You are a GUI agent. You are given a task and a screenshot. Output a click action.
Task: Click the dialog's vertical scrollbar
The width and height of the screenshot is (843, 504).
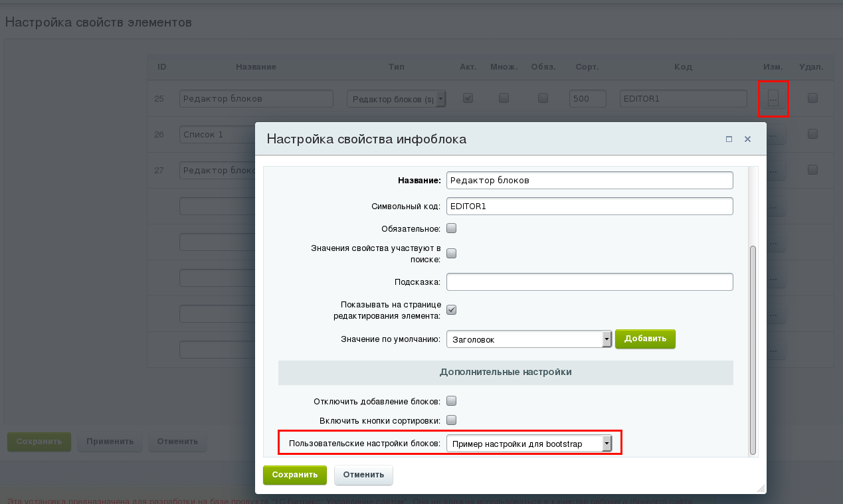tap(753, 350)
